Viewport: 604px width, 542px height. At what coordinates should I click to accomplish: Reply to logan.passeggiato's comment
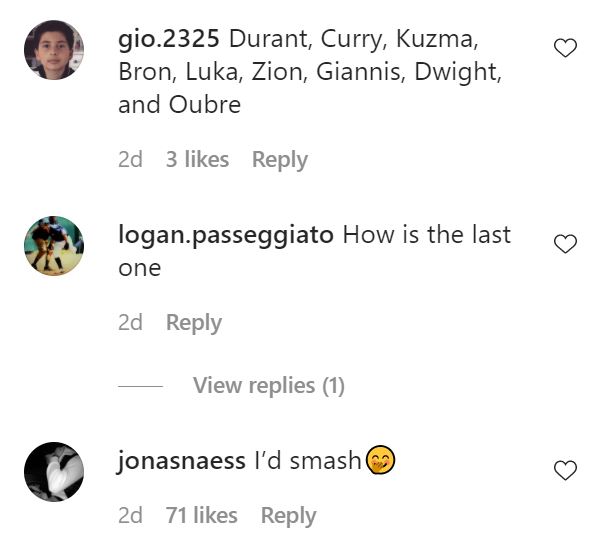tap(194, 322)
